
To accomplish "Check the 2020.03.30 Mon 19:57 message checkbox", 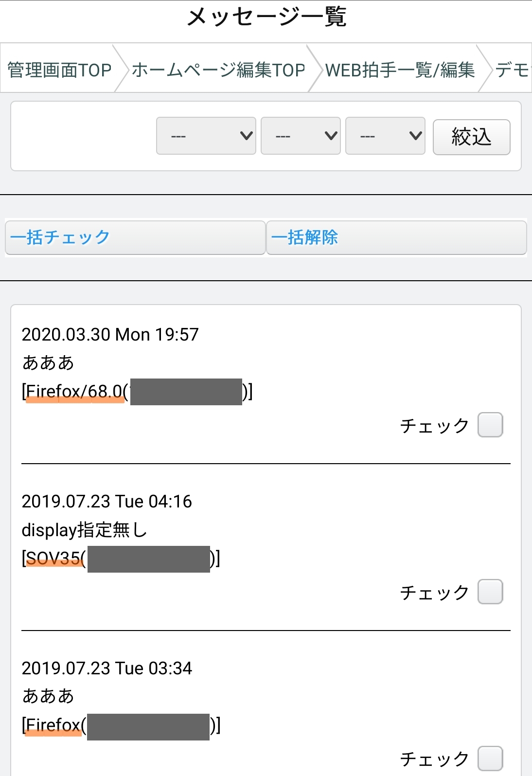I will tap(490, 425).
